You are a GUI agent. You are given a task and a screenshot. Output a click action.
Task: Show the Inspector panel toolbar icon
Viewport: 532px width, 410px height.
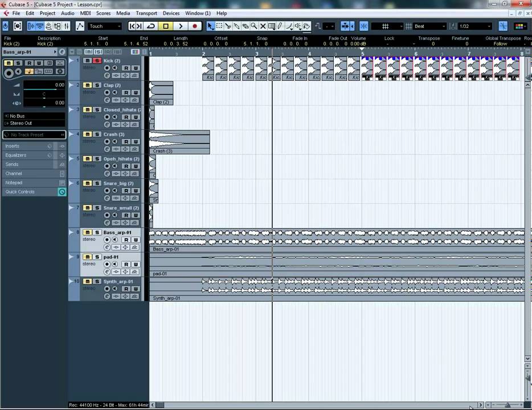click(31, 26)
